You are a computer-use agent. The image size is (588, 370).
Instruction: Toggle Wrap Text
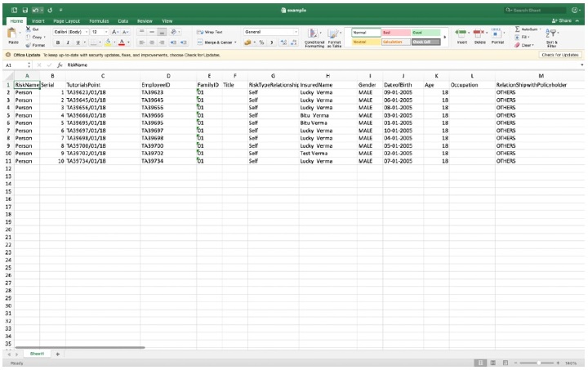point(210,32)
